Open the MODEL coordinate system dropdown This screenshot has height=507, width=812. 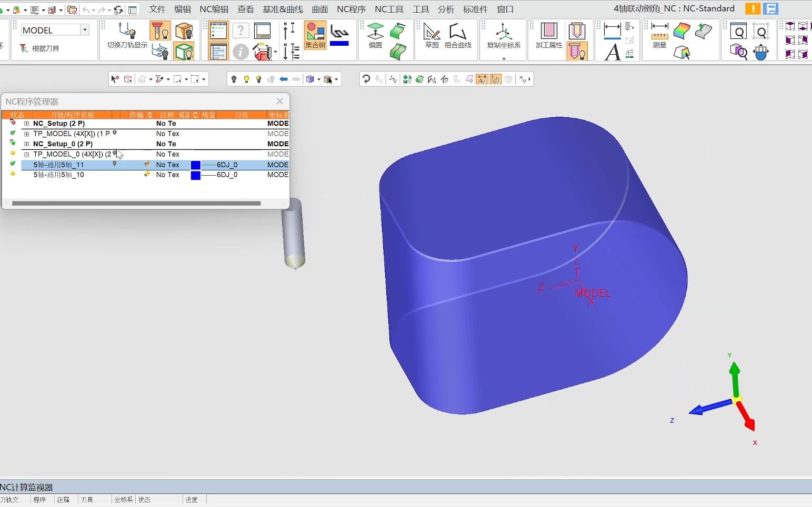pyautogui.click(x=85, y=30)
